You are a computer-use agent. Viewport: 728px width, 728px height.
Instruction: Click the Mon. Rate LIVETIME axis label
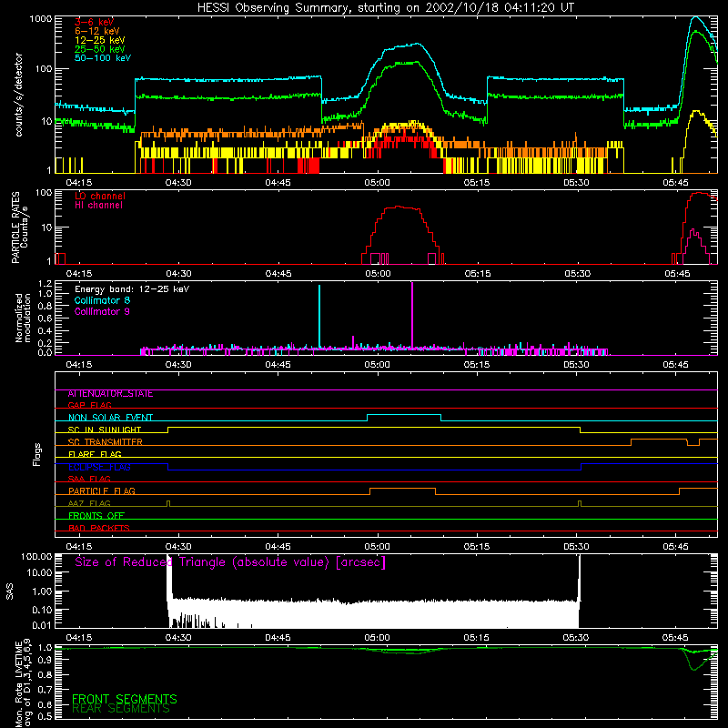(x=23, y=683)
